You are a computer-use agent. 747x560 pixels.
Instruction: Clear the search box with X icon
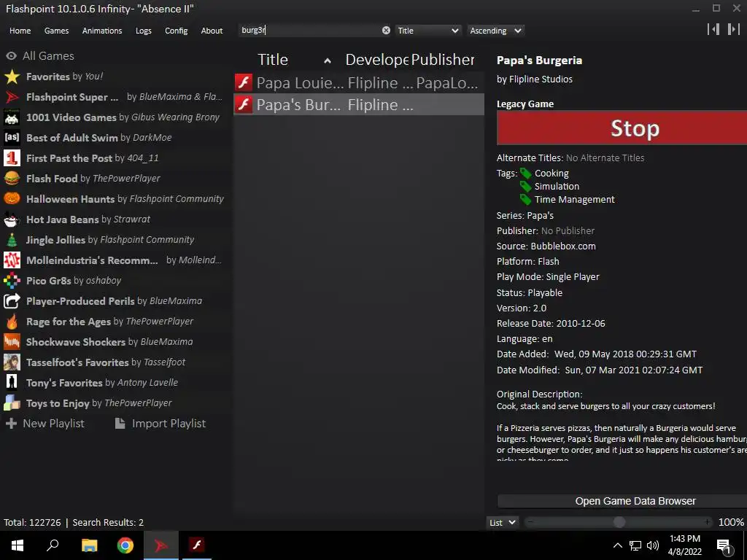(x=386, y=31)
